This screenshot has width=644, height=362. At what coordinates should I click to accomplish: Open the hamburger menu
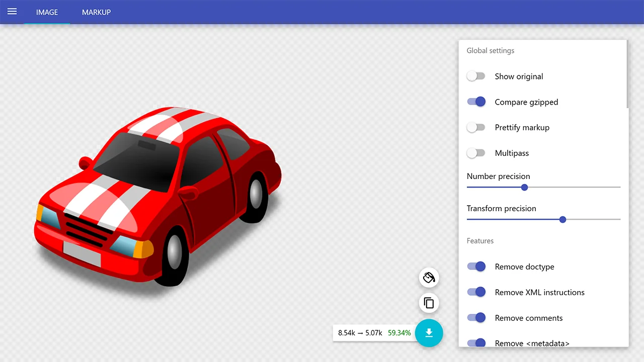coord(12,12)
